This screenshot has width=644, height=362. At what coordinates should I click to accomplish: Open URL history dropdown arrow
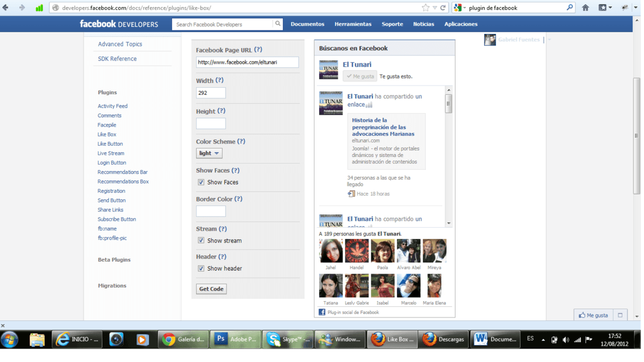pos(434,8)
